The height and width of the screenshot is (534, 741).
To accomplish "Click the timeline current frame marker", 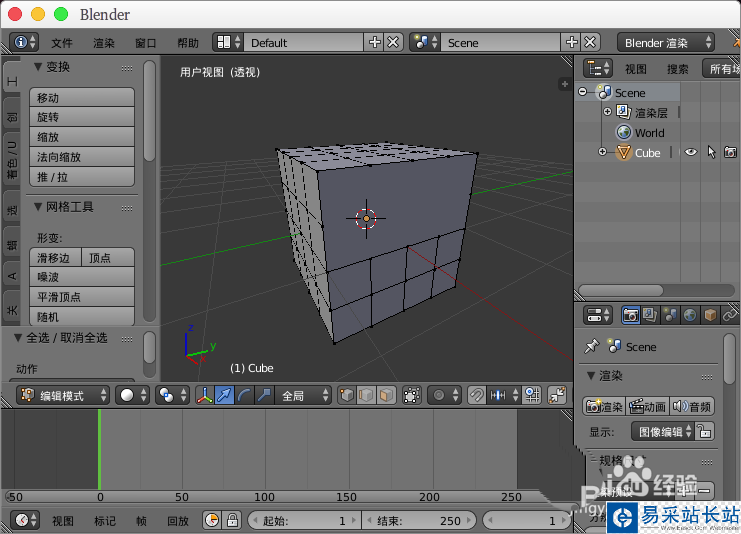I will point(99,449).
